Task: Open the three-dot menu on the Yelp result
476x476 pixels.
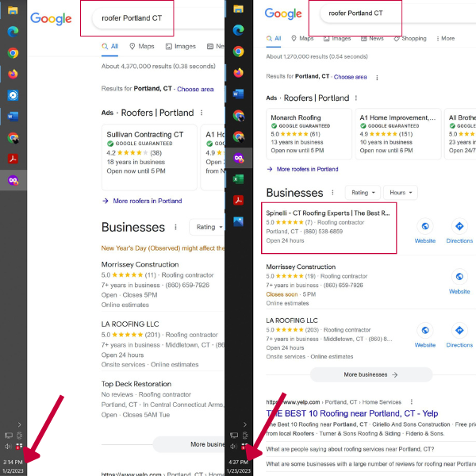Action: pyautogui.click(x=411, y=402)
